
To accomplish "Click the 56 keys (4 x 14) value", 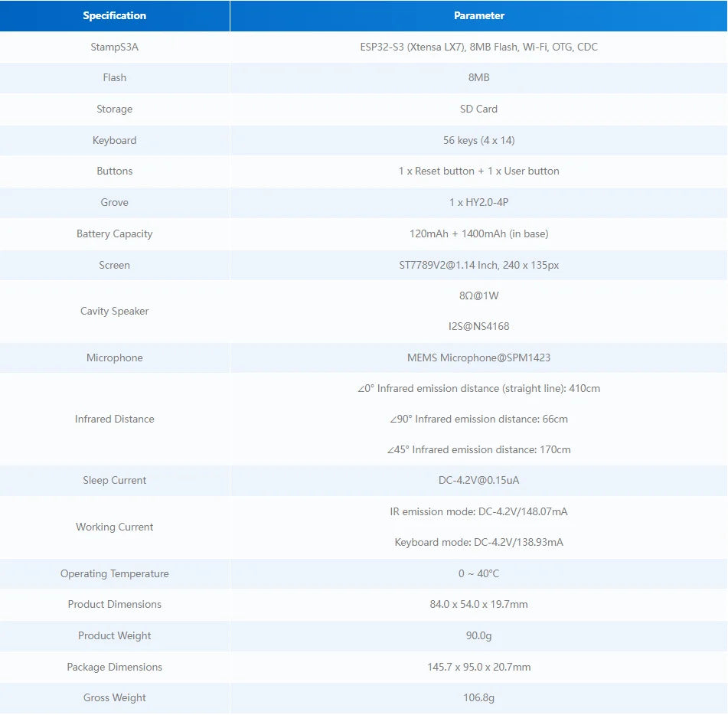I will (x=478, y=140).
